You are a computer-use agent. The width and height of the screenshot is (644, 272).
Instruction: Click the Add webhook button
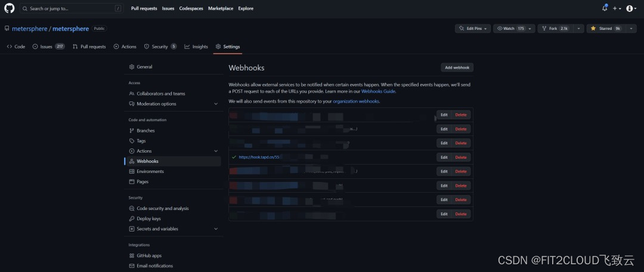[x=457, y=67]
